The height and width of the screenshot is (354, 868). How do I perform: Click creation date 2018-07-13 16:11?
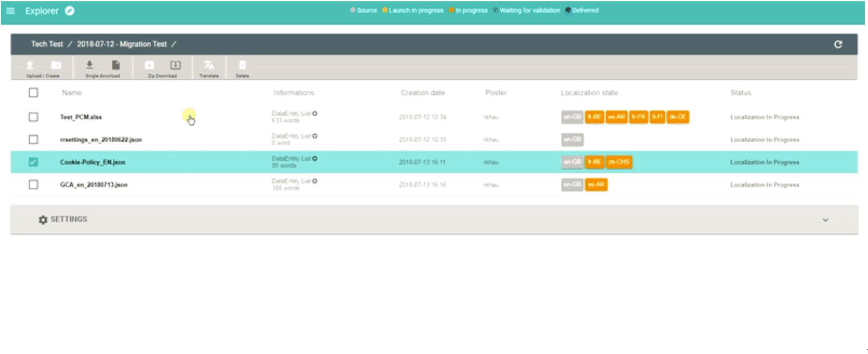click(x=422, y=162)
